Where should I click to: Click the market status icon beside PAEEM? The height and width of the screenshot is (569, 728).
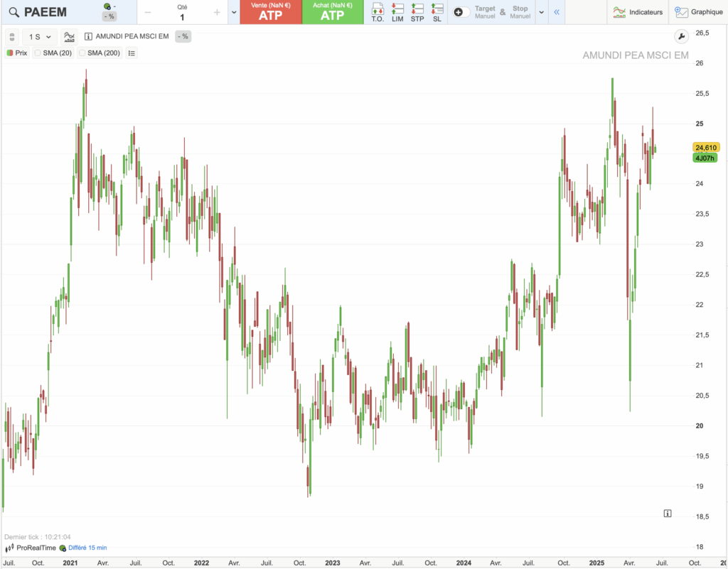click(107, 6)
